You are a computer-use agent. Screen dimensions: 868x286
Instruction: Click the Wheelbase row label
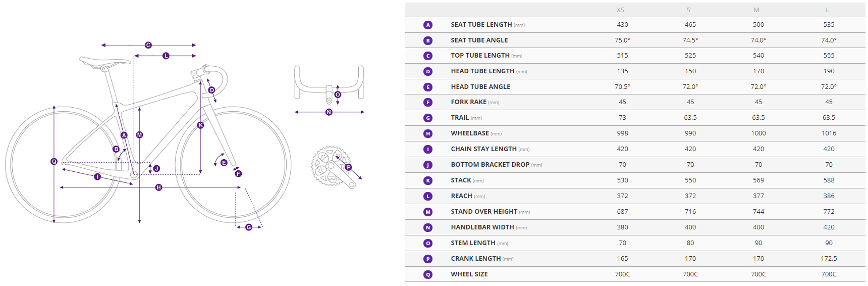pos(470,133)
